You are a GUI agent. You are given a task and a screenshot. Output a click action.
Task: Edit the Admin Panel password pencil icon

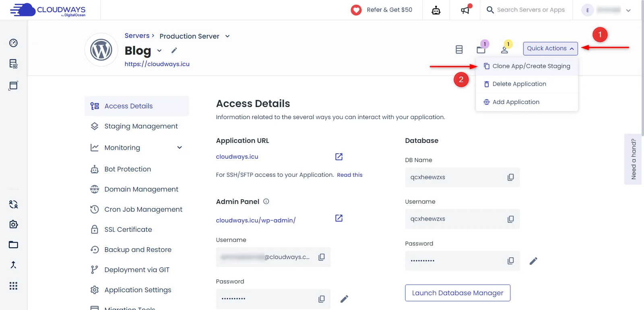tap(344, 299)
